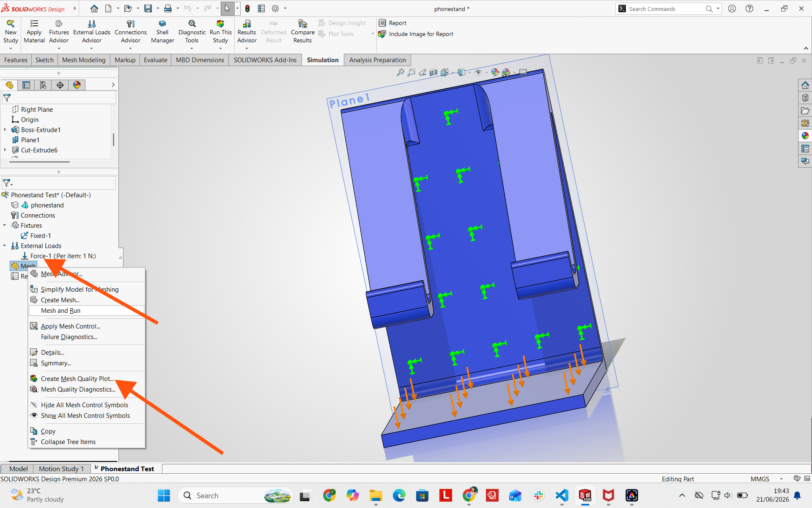Click Zoom to Fit icon in viewport
Image resolution: width=812 pixels, height=508 pixels.
400,72
